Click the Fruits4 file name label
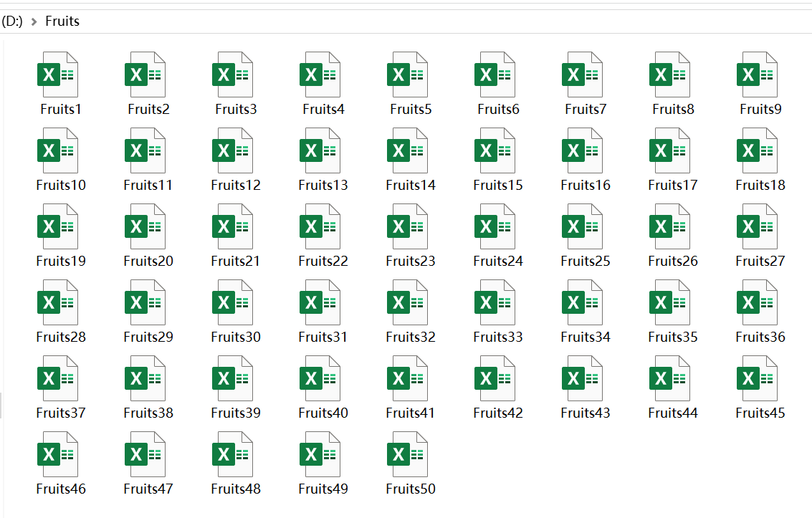This screenshot has height=518, width=812. click(324, 109)
